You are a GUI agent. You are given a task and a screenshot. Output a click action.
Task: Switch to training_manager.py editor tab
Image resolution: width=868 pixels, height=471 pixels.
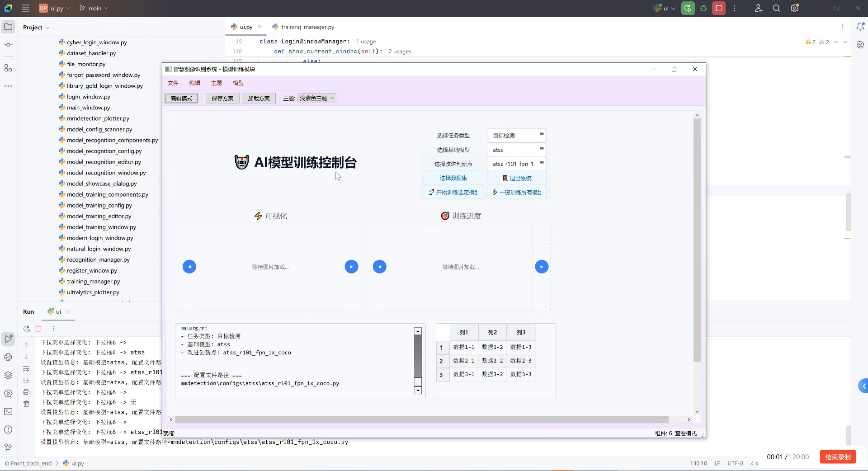click(x=303, y=27)
